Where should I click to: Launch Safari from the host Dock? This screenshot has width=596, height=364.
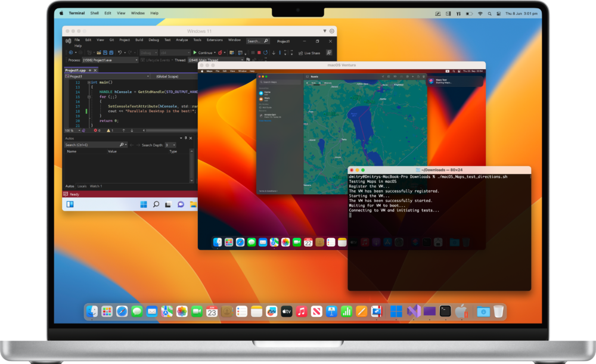point(122,311)
